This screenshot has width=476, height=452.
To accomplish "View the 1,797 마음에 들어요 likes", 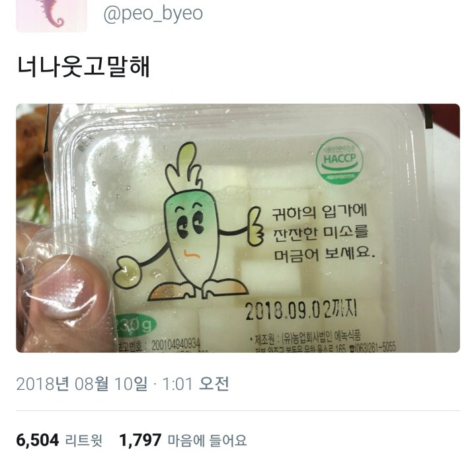I will coord(183,441).
